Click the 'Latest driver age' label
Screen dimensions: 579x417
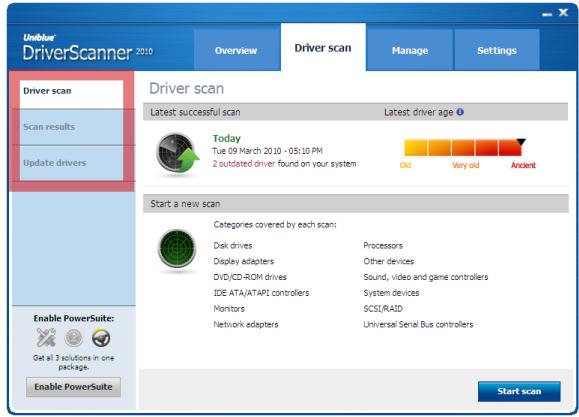(x=418, y=112)
